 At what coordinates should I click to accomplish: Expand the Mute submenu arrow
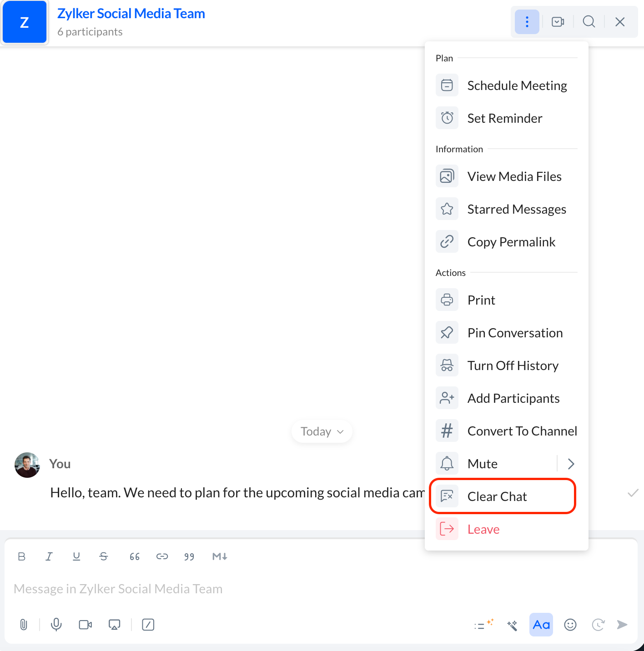click(571, 464)
